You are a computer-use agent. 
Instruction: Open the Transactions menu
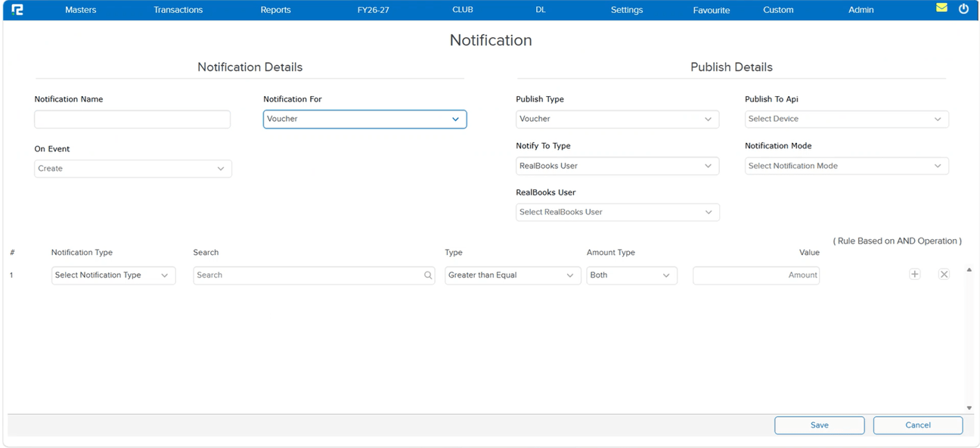[178, 10]
